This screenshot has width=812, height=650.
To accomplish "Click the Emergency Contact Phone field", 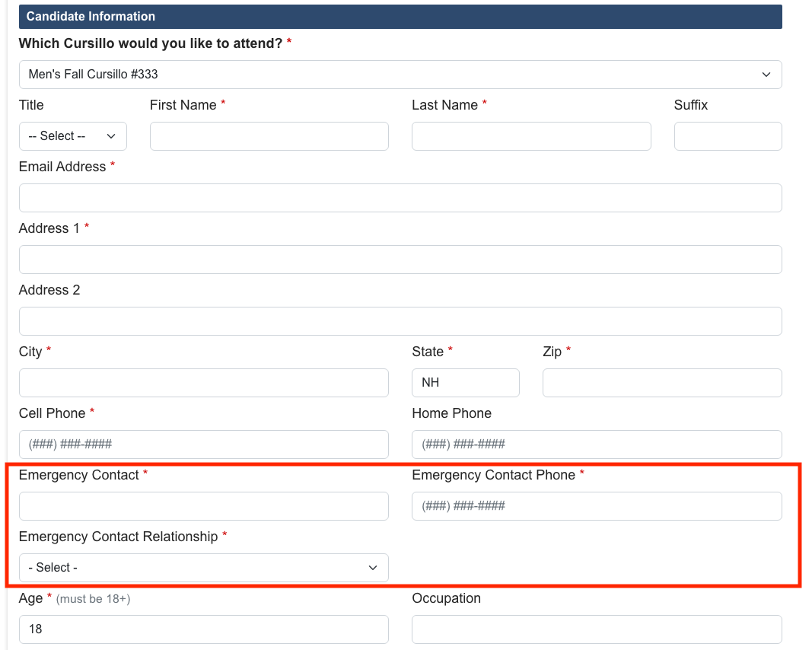I will point(597,506).
